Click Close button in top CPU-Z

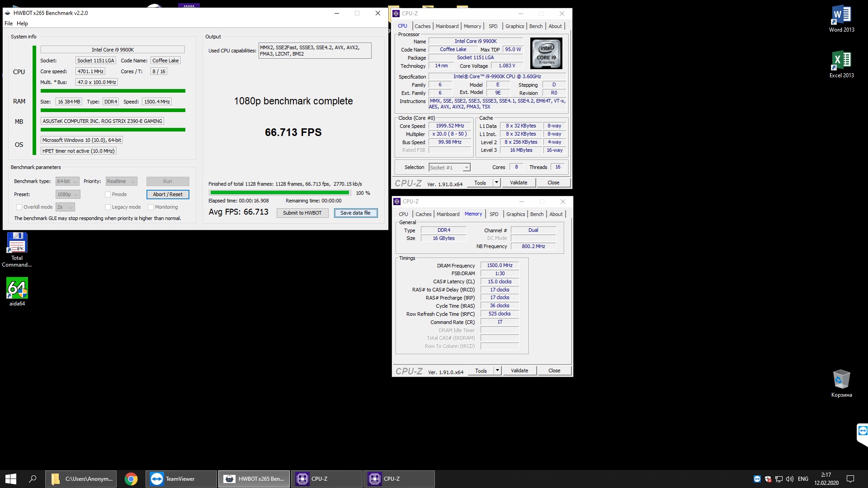tap(553, 183)
